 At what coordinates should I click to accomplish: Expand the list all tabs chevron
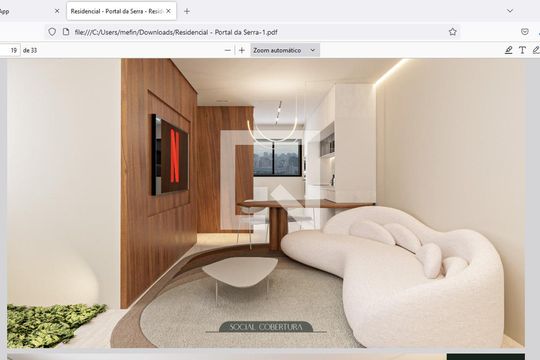click(x=510, y=11)
